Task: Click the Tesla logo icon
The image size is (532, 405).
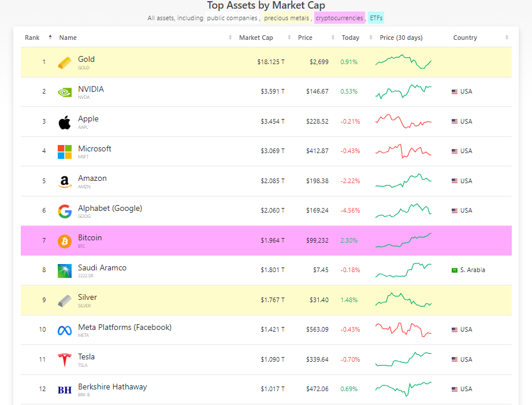Action: coord(65,360)
